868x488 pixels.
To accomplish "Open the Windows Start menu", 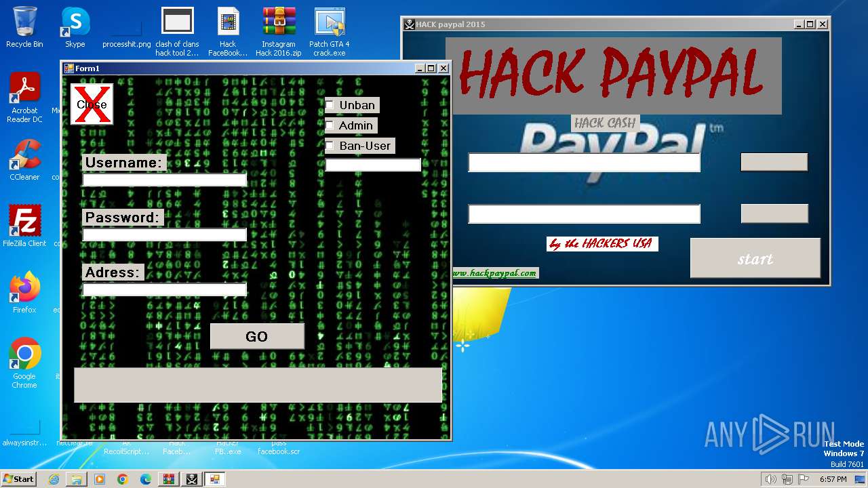I will (x=18, y=479).
